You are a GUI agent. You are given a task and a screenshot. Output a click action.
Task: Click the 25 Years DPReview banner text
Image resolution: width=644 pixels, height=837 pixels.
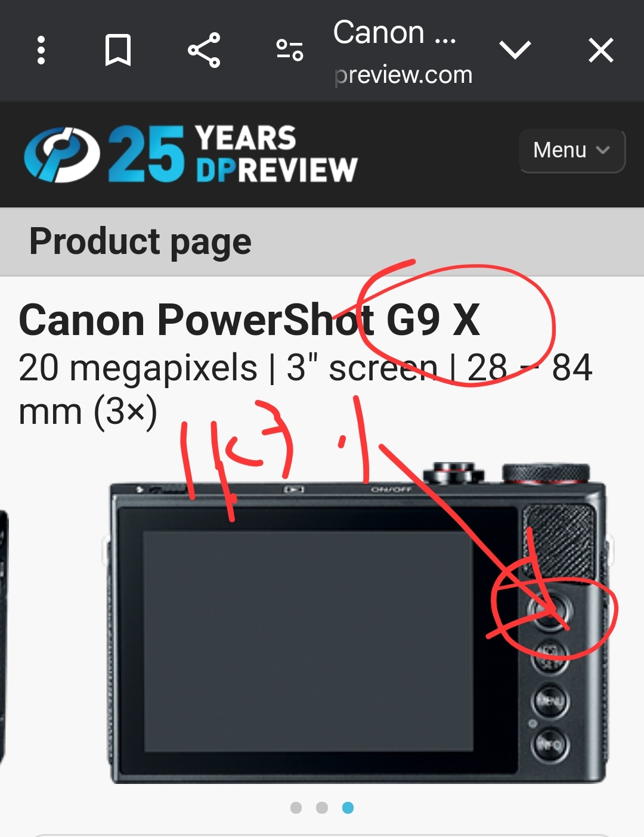pyautogui.click(x=233, y=154)
